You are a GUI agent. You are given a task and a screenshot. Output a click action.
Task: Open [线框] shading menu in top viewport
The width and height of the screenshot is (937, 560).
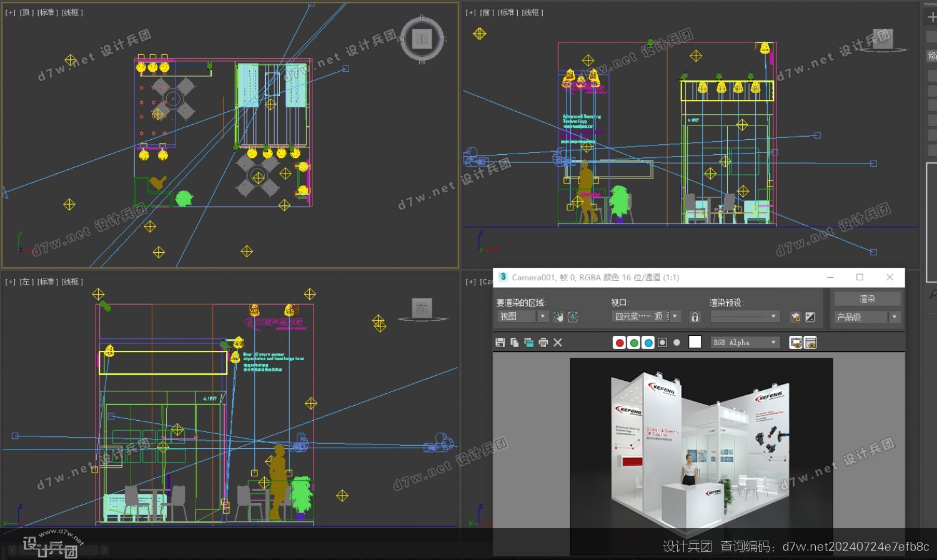coord(72,12)
